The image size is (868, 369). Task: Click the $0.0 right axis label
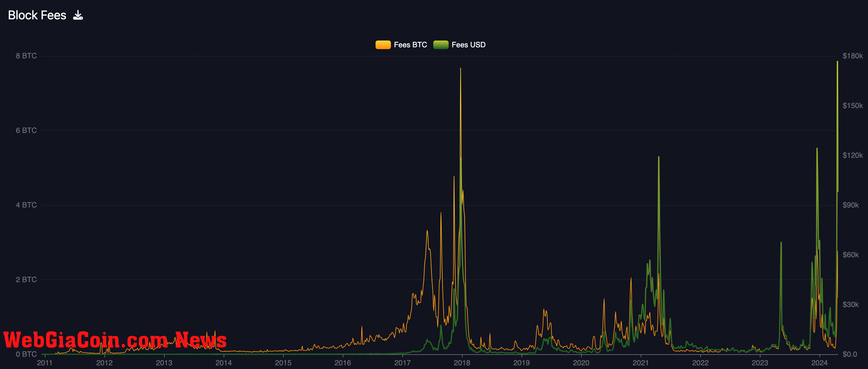click(x=850, y=354)
